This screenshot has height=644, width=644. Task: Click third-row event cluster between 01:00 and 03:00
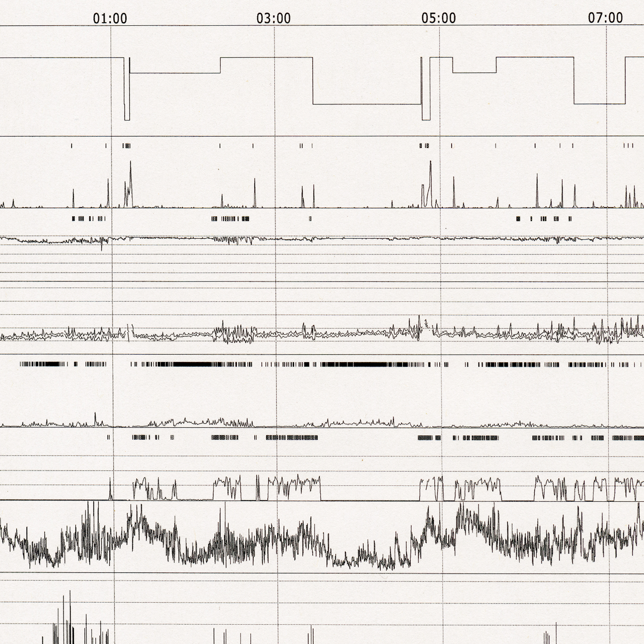pyautogui.click(x=230, y=219)
